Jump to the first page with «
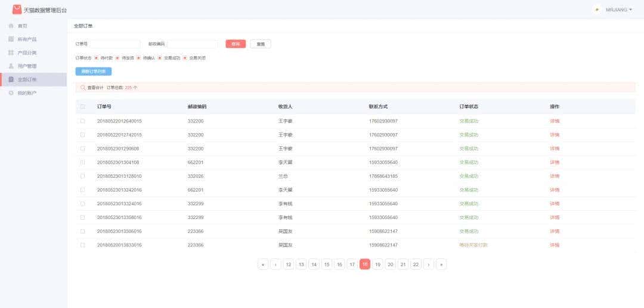Screen dimensions: 644x308 (263, 264)
